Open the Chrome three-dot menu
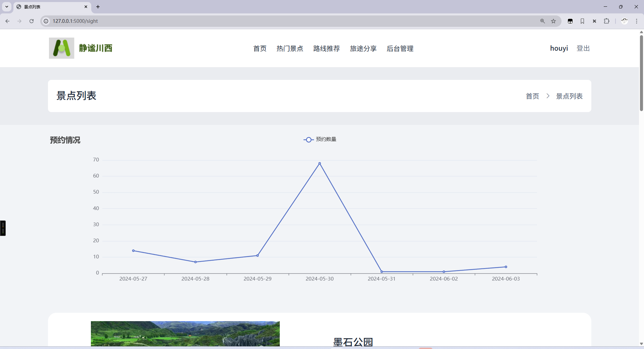 click(637, 21)
